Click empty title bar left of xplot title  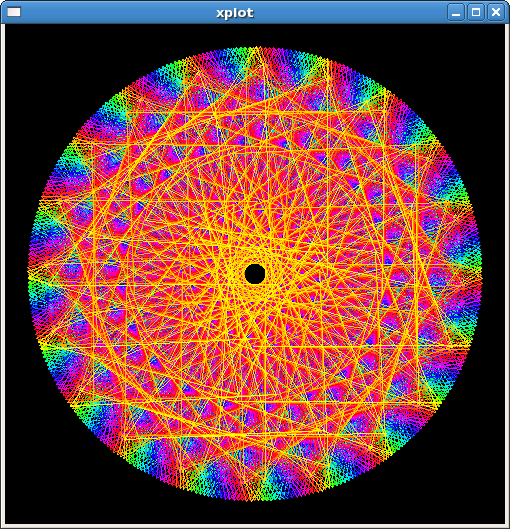click(118, 12)
